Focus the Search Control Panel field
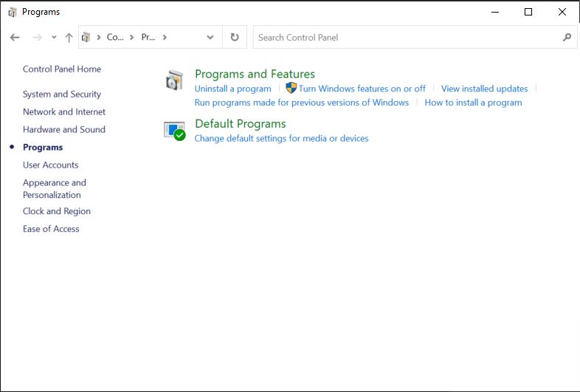Screen dimensions: 580x392 click(x=406, y=38)
